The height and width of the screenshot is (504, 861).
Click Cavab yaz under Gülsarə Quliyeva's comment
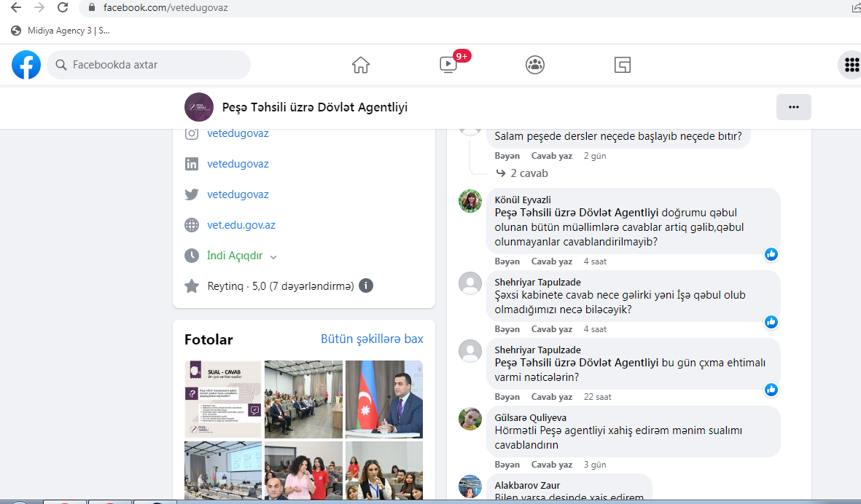[552, 465]
